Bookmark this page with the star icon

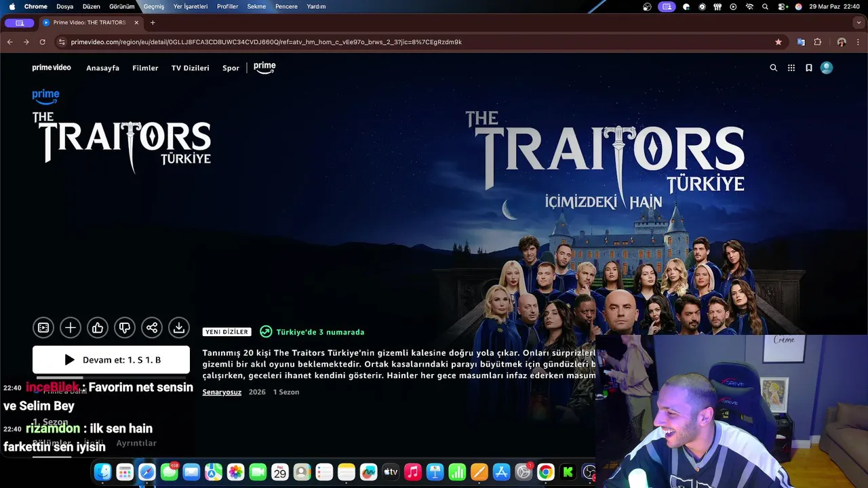[x=778, y=42]
